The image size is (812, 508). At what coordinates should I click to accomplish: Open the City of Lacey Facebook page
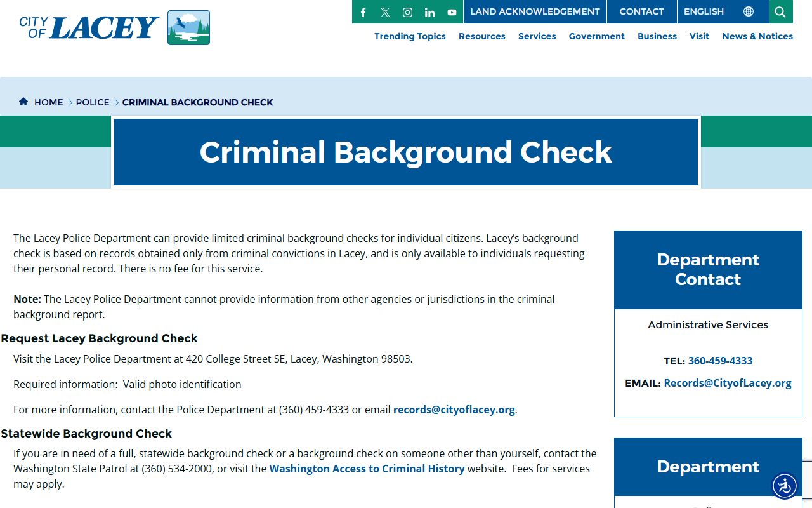pos(363,12)
